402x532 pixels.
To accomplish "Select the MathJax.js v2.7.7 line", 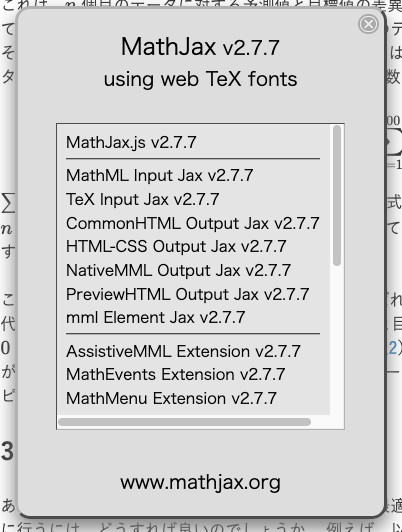I will coord(131,142).
